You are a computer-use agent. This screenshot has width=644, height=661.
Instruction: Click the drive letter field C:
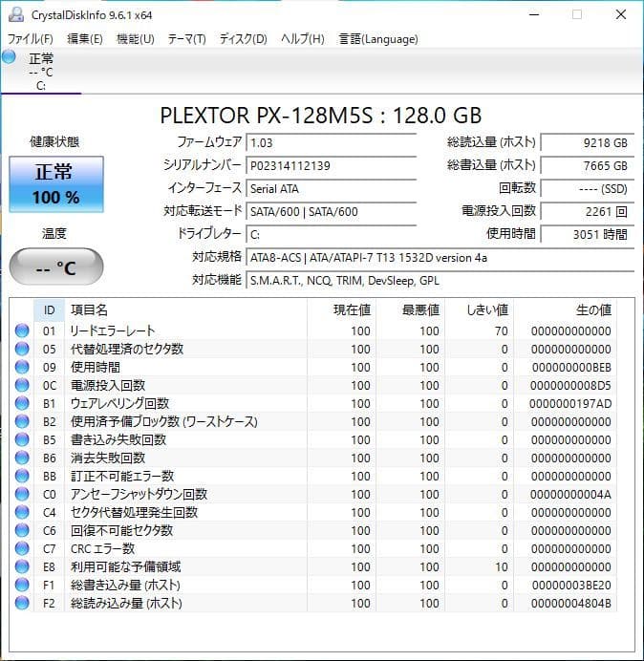331,234
